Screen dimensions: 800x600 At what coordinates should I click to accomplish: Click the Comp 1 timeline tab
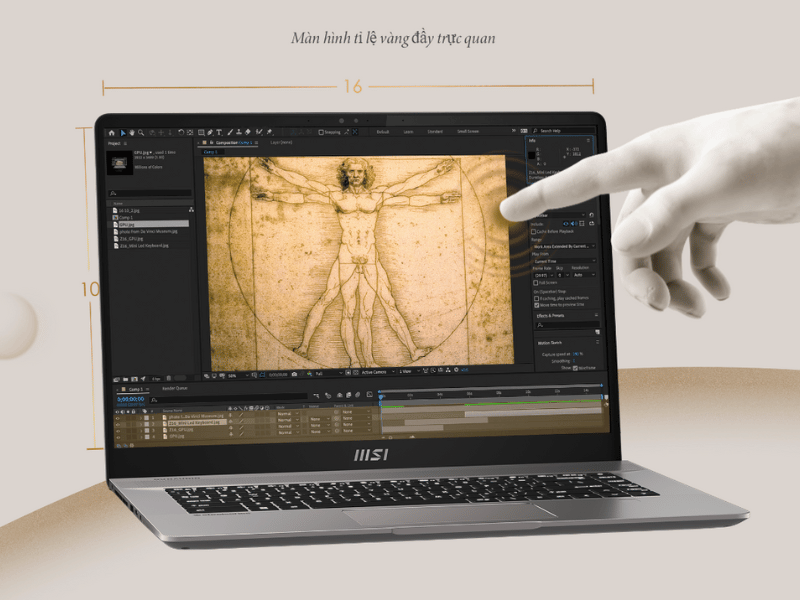[x=136, y=389]
